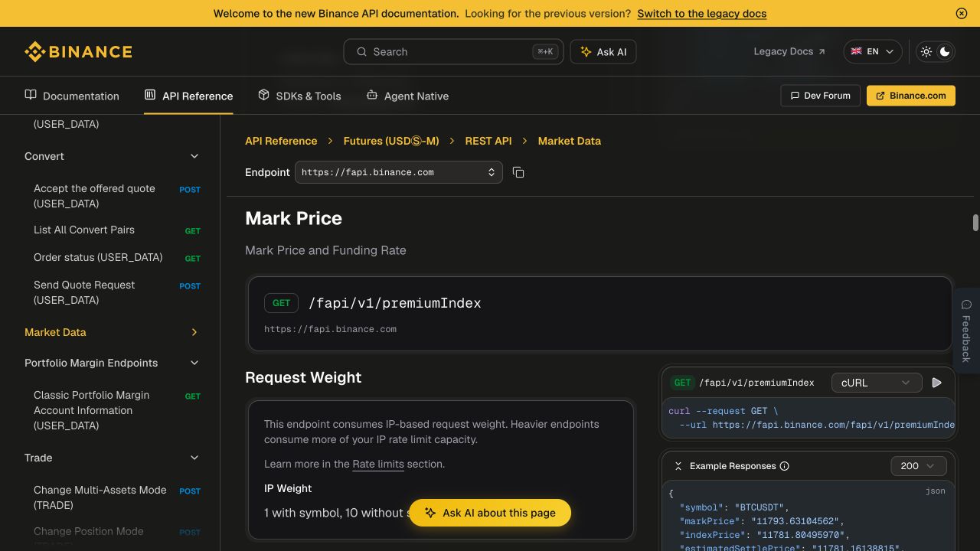The image size is (980, 551).
Task: Click the Documentation book icon
Action: click(x=31, y=95)
